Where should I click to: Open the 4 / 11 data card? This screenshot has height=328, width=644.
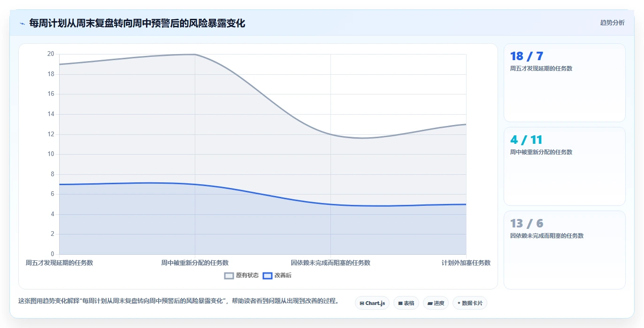564,166
